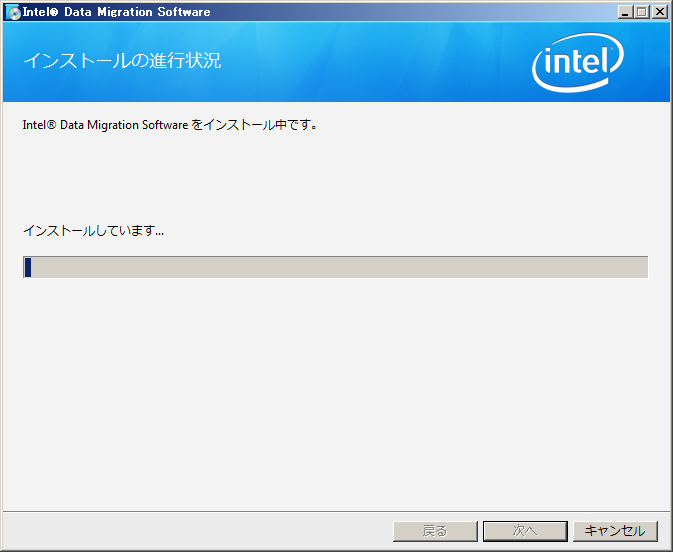Click the installation progress bar

(336, 267)
